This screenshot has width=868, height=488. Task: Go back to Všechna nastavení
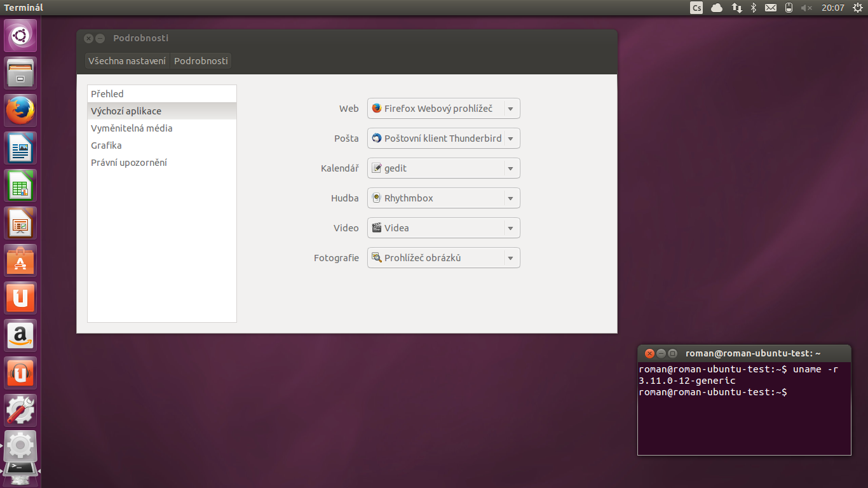(x=127, y=60)
